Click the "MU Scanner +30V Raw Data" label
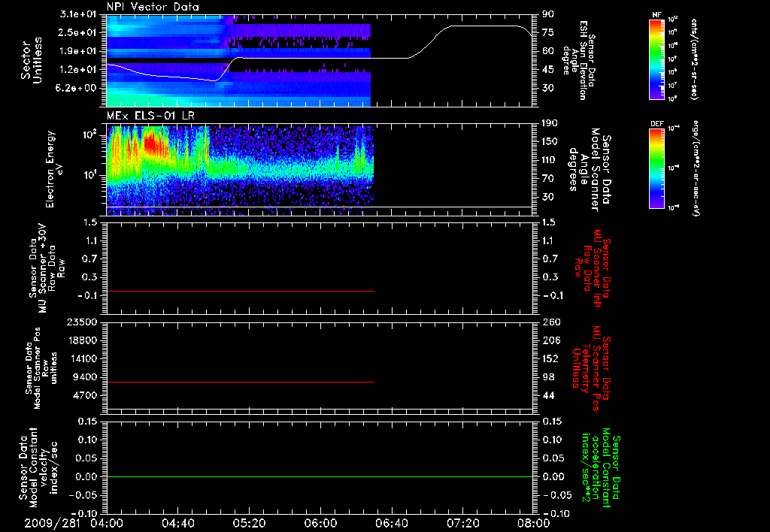The width and height of the screenshot is (770, 532). [46, 268]
